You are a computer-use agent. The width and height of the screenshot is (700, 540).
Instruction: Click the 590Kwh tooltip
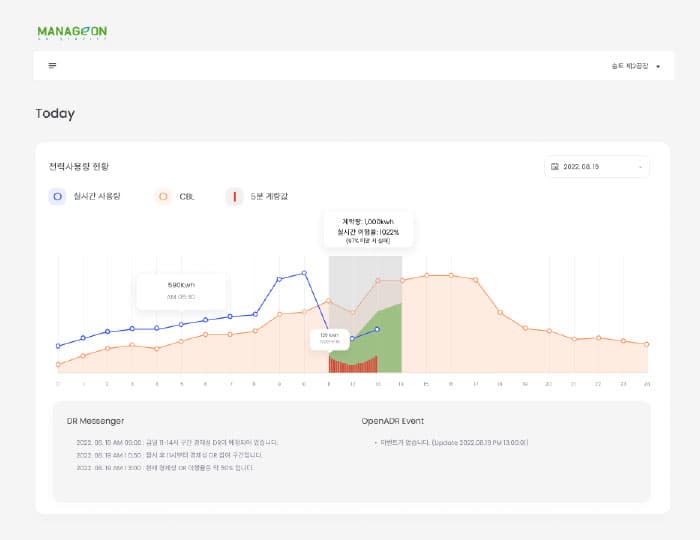click(x=181, y=291)
